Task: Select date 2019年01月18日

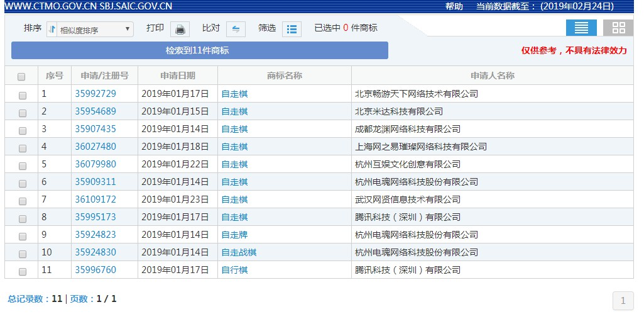Action: point(175,147)
